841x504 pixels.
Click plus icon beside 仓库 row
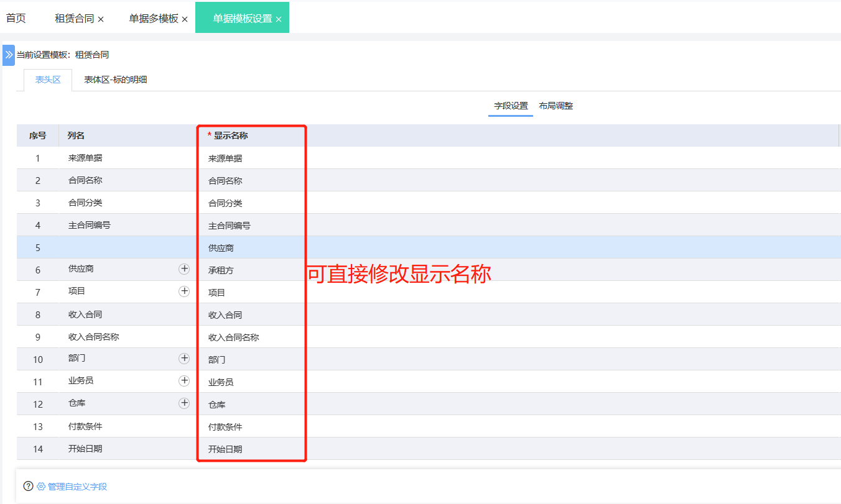point(184,403)
